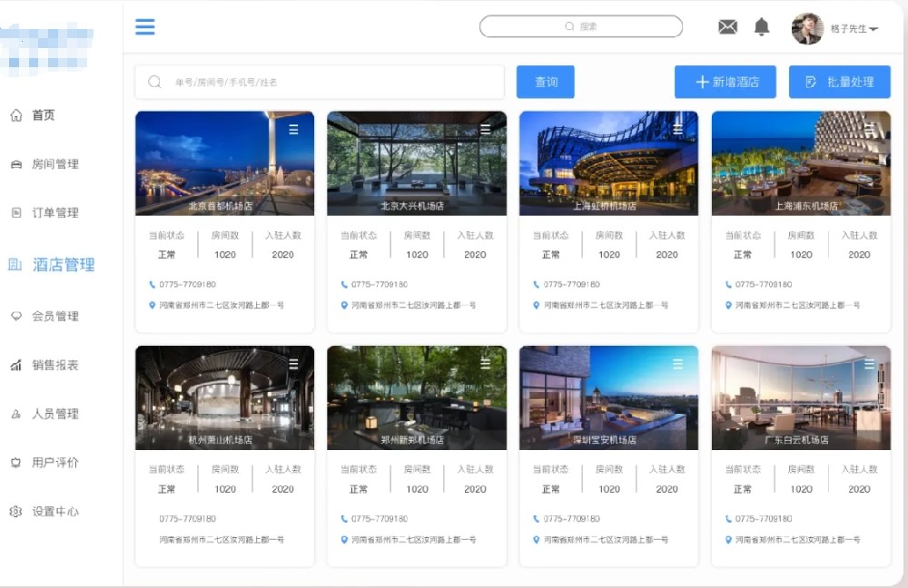Click the building icon beside 酒店管理

[15, 264]
